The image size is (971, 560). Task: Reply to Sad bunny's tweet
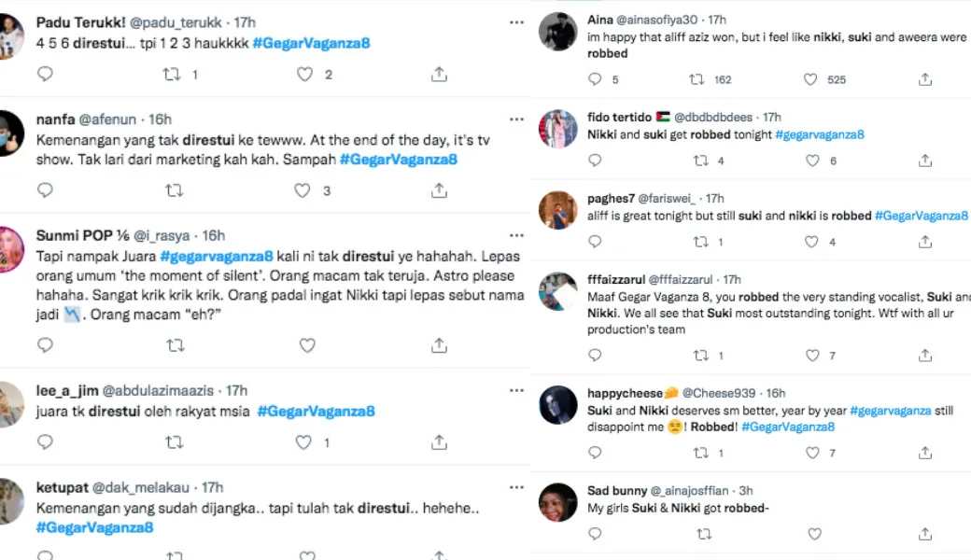pyautogui.click(x=596, y=534)
